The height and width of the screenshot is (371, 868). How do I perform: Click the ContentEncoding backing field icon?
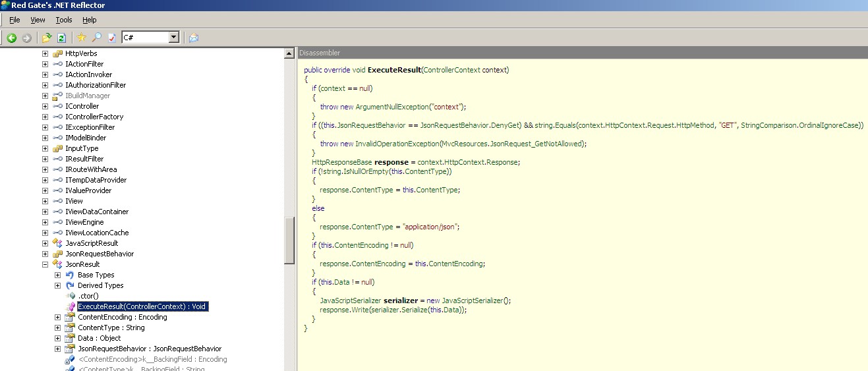[x=70, y=359]
